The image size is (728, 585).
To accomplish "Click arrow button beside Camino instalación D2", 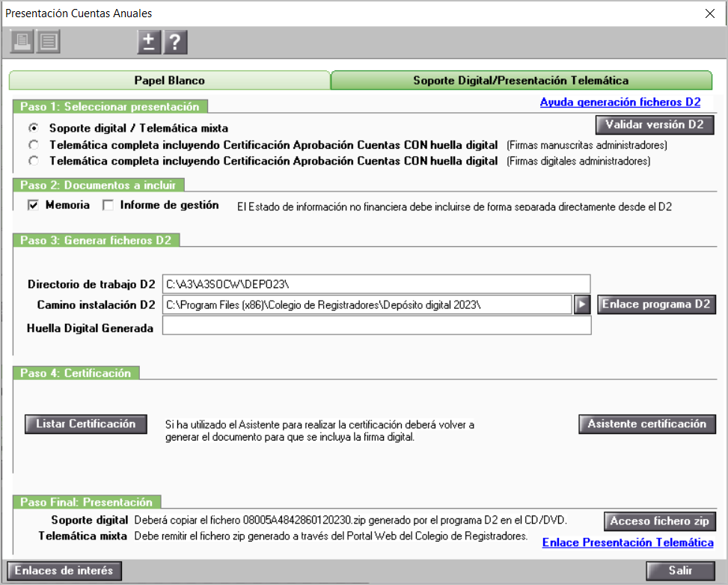I will pyautogui.click(x=582, y=305).
